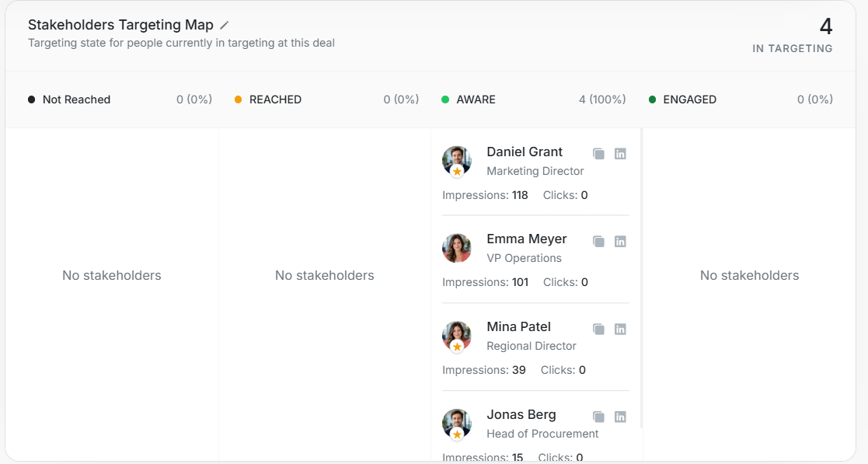Click Emma Meyer's avatar photo

coord(457,248)
